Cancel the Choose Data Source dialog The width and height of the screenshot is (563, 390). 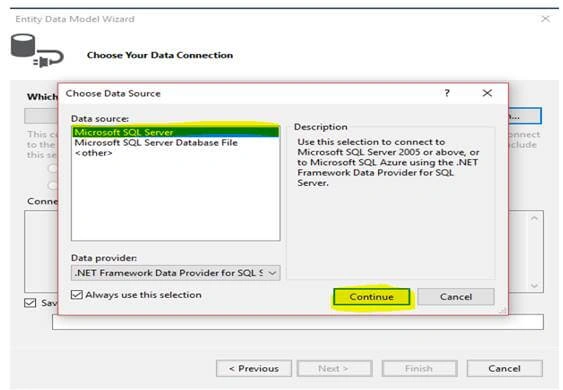tap(456, 297)
